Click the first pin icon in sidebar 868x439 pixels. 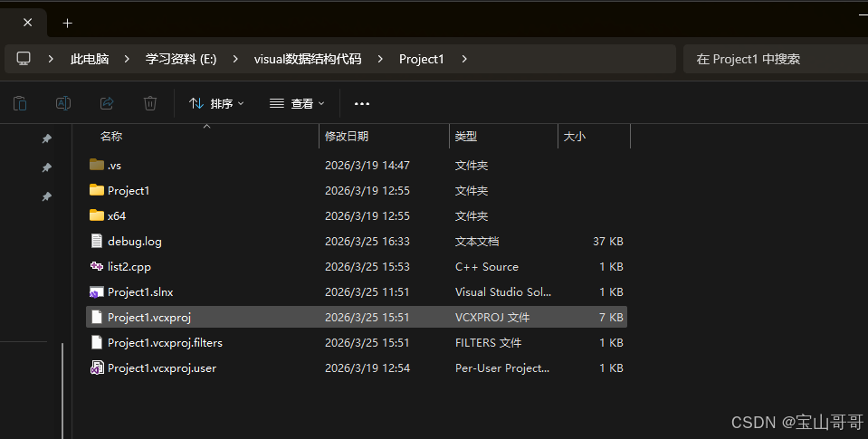click(47, 138)
